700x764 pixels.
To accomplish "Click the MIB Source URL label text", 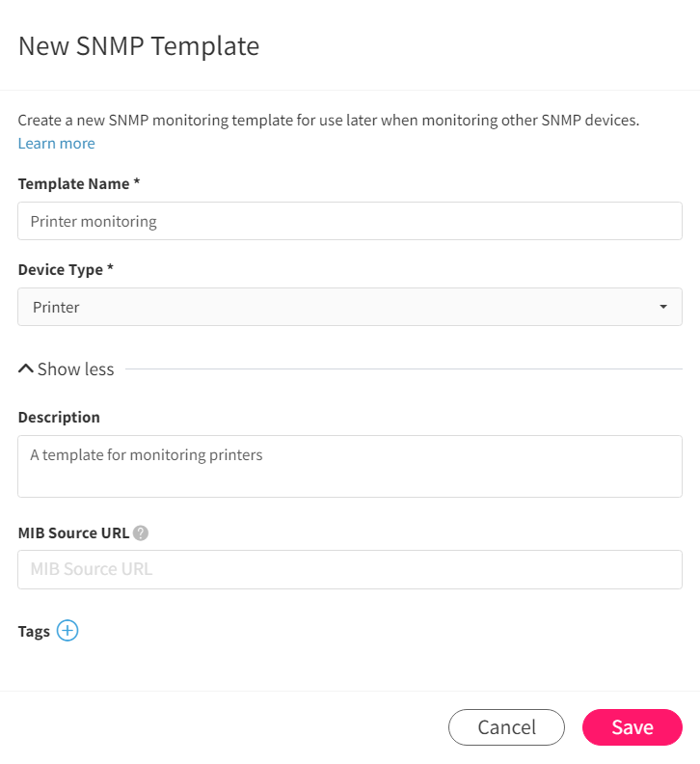I will (x=73, y=533).
